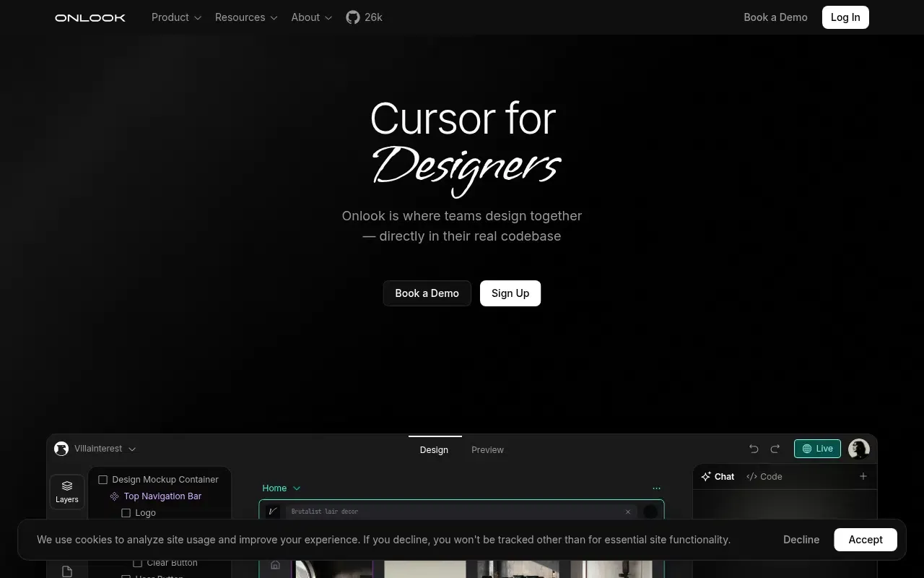The width and height of the screenshot is (924, 578).
Task: Open the user avatar in the editor
Action: (859, 449)
